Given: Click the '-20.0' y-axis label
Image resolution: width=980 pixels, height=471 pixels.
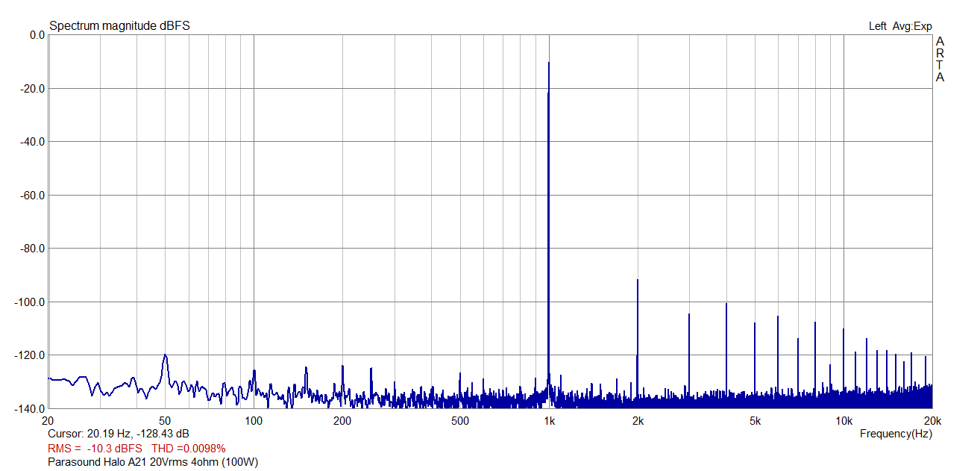Looking at the screenshot, I should coord(33,89).
